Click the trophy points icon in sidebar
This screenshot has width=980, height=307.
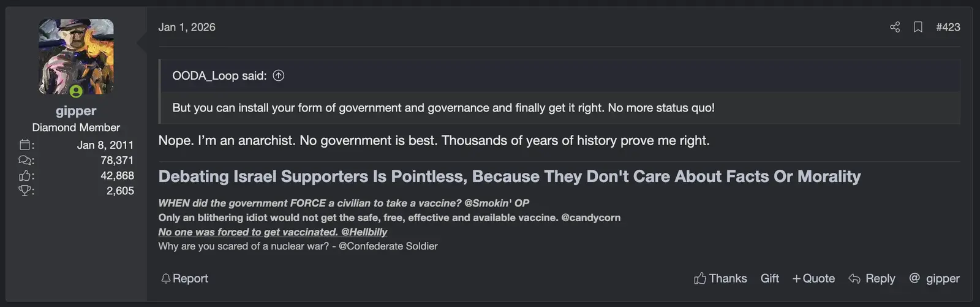click(25, 191)
